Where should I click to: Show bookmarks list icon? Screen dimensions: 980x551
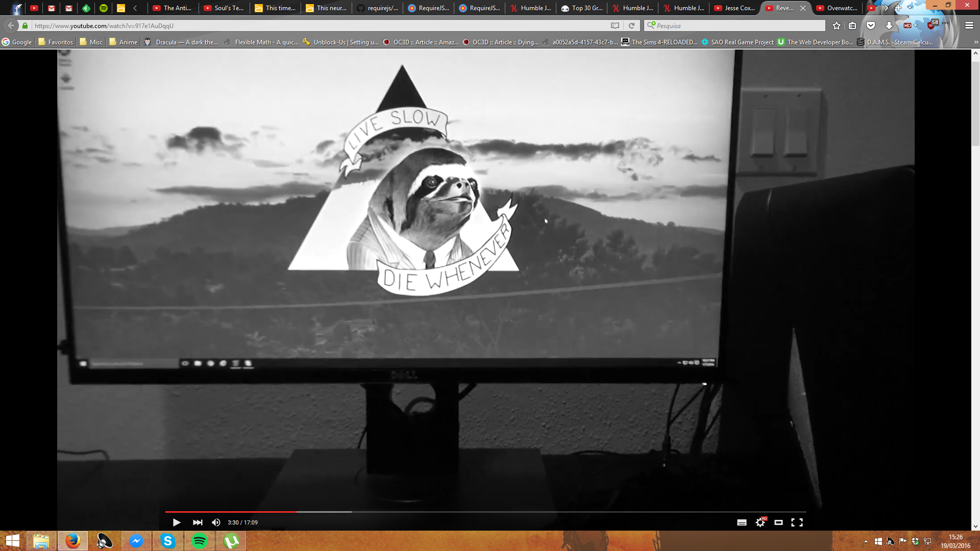852,26
